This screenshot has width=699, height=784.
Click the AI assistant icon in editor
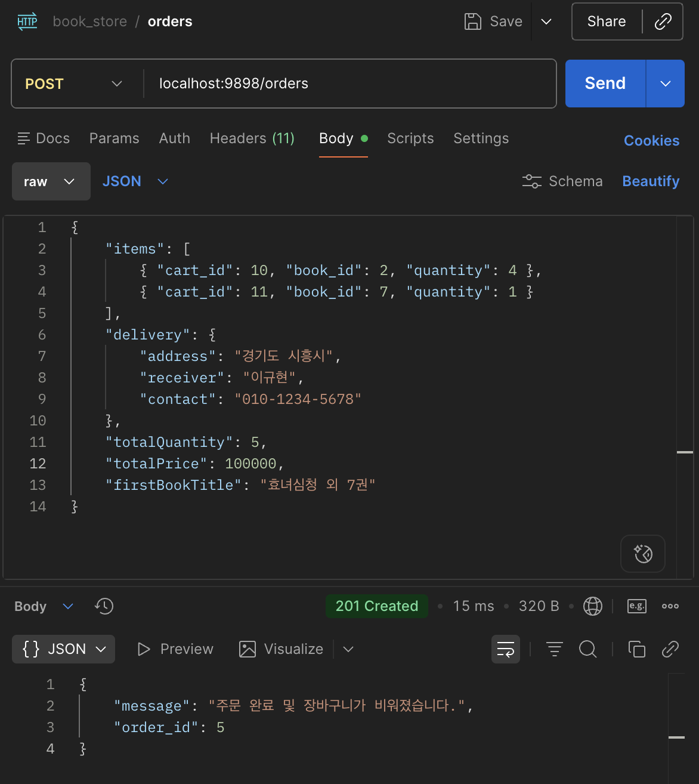point(643,554)
